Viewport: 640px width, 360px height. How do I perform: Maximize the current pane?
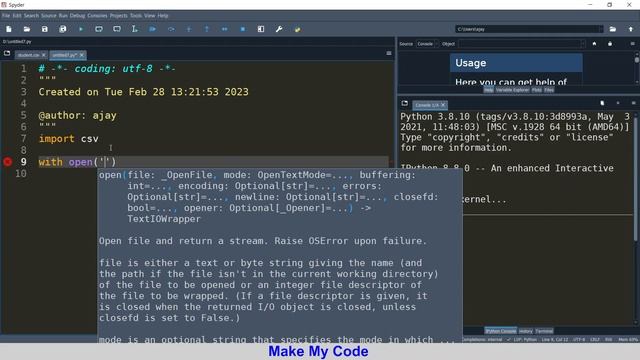pos(261,29)
